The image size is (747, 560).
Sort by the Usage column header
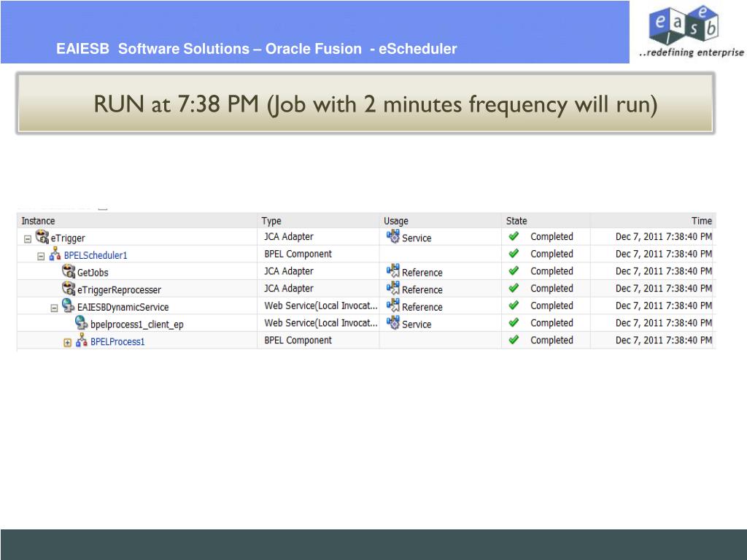pyautogui.click(x=396, y=221)
